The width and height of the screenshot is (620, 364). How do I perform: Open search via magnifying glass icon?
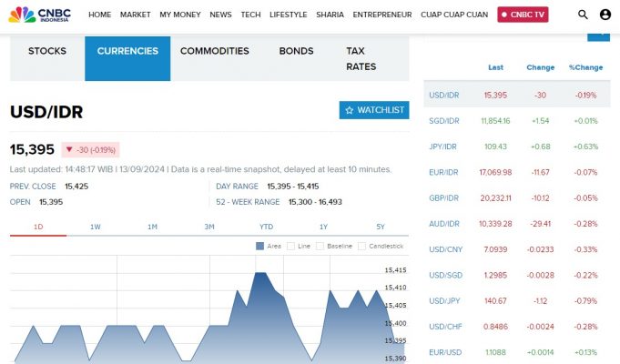coord(584,15)
